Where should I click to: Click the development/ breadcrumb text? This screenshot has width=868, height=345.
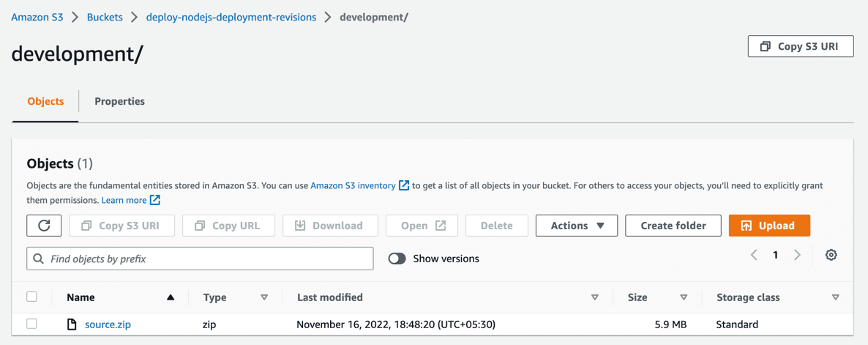pos(374,17)
